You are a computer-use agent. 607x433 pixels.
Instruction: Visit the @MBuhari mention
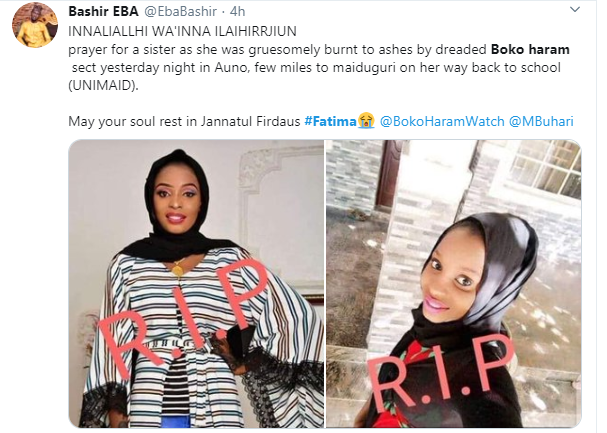coord(541,122)
